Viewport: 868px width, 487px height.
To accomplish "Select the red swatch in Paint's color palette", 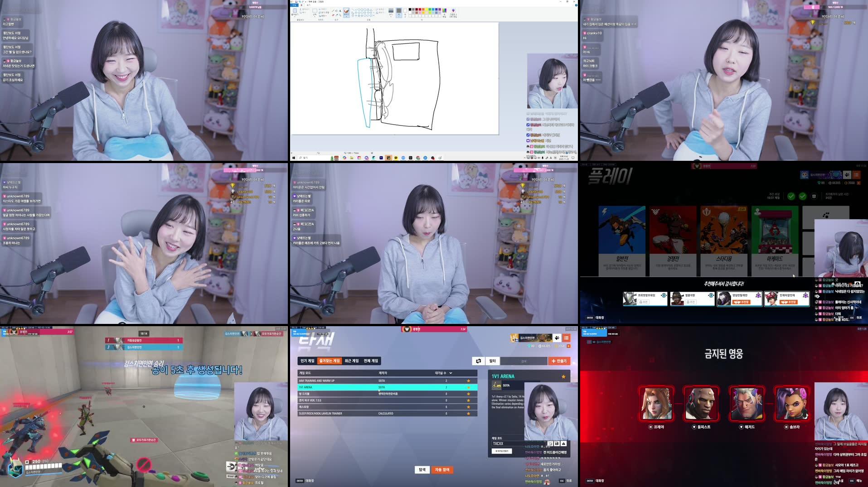I will 420,9.
